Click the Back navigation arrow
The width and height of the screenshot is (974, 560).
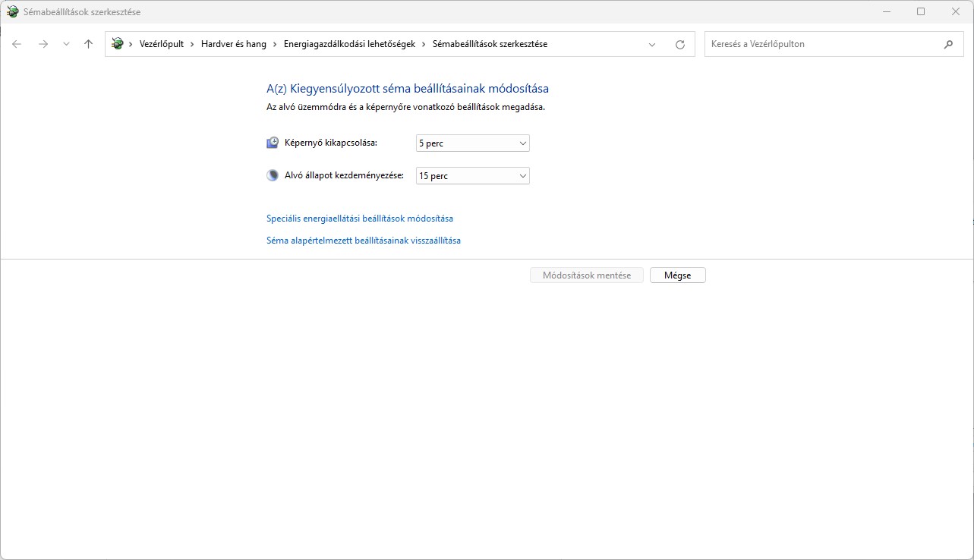point(17,44)
